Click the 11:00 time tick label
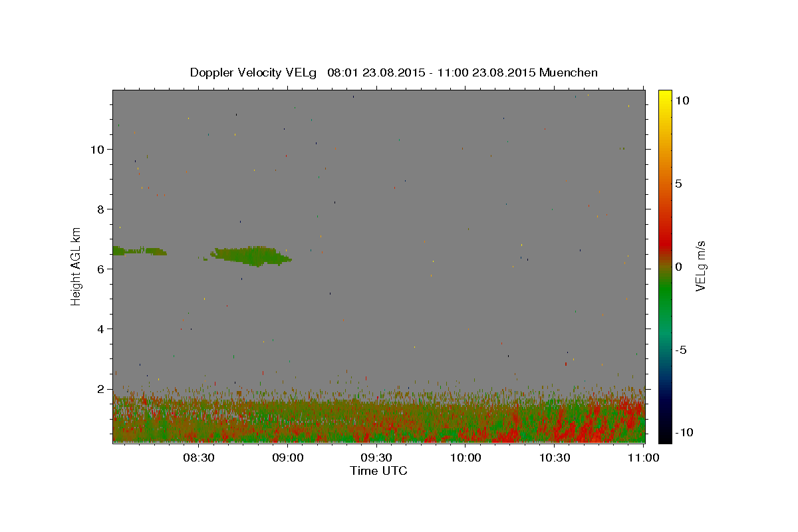The width and height of the screenshot is (798, 532). click(644, 458)
